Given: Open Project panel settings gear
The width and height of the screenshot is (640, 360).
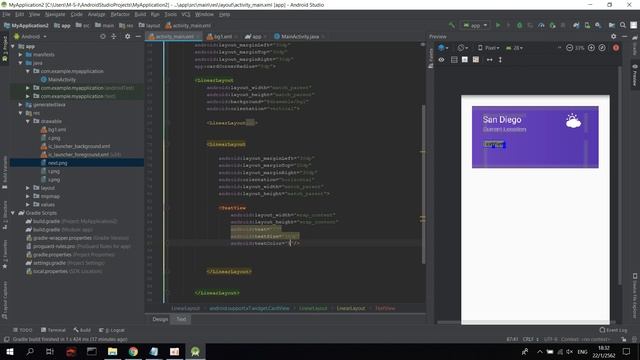Looking at the screenshot, I should [x=127, y=36].
